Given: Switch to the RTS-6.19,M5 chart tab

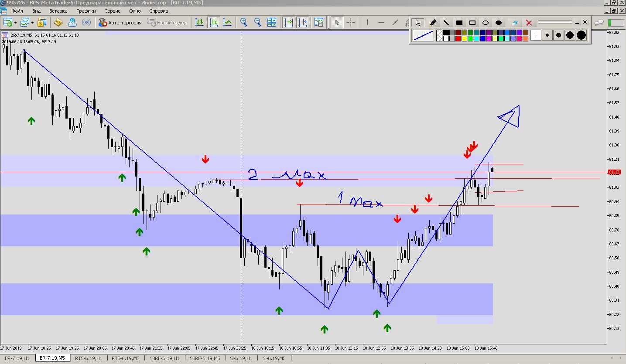Looking at the screenshot, I should [126, 358].
